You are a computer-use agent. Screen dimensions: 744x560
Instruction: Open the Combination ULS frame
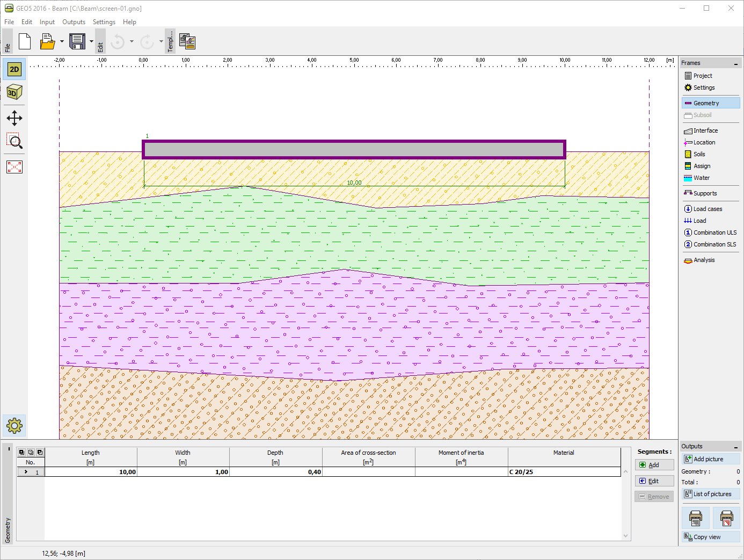pos(711,232)
